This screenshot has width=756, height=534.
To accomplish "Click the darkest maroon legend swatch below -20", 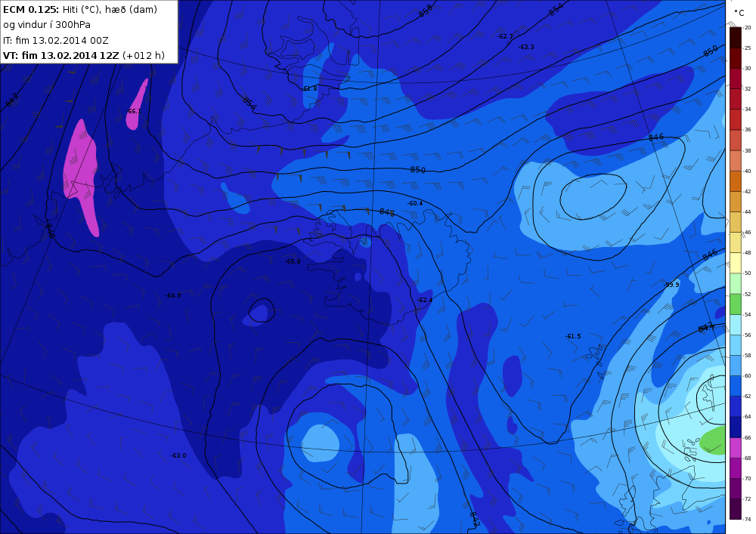I will coord(736,37).
